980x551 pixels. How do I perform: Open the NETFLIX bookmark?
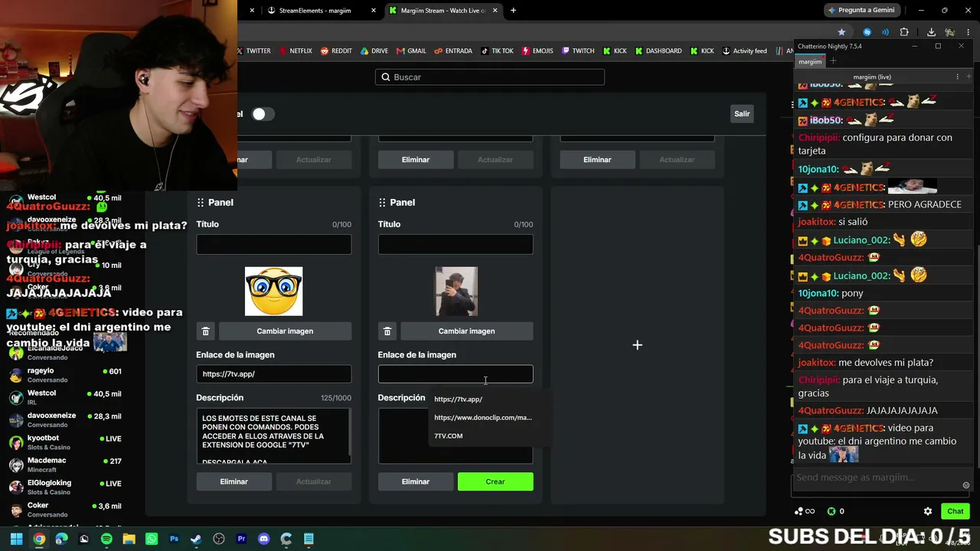[296, 51]
